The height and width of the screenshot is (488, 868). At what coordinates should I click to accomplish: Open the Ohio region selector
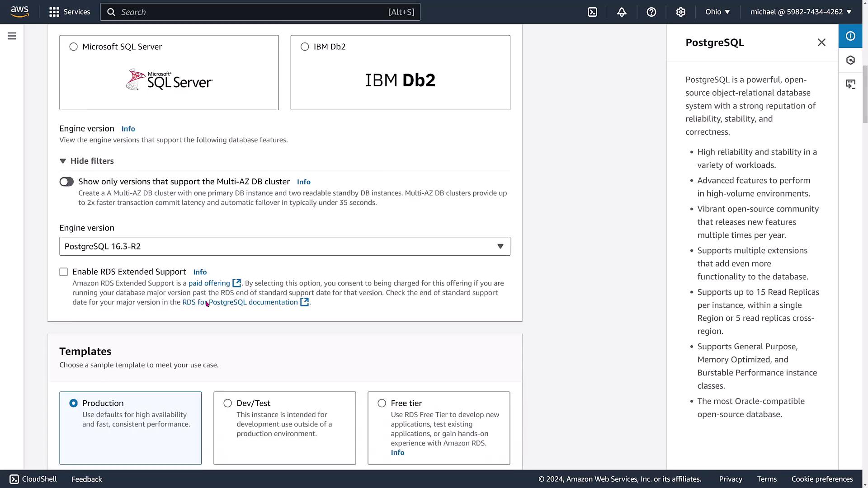click(717, 12)
